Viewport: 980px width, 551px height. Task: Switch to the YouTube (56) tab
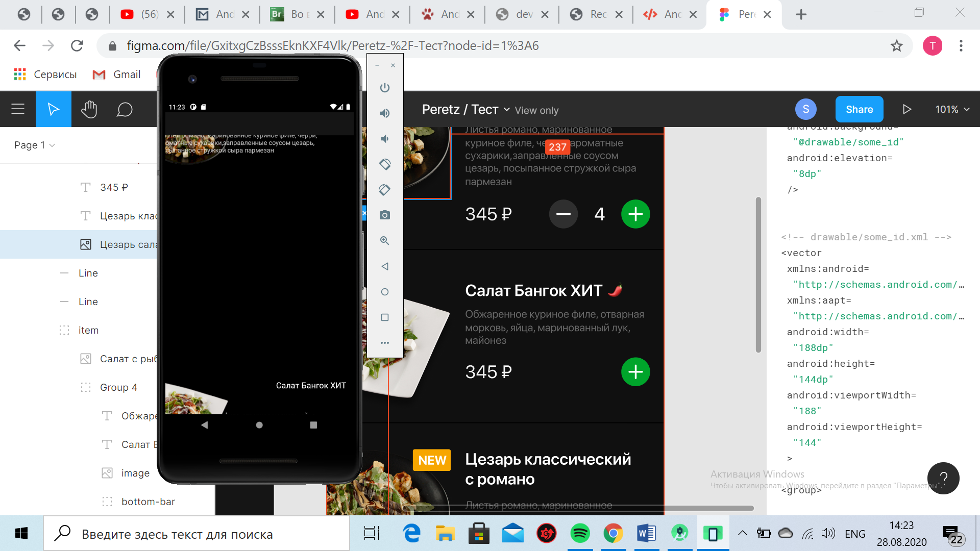point(148,14)
